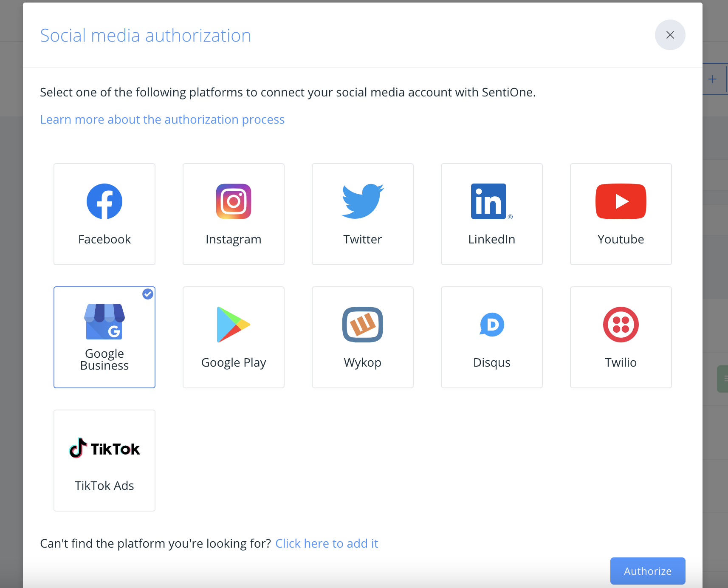Viewport: 728px width, 588px height.
Task: Click the Google Business store icon
Action: [x=104, y=322]
